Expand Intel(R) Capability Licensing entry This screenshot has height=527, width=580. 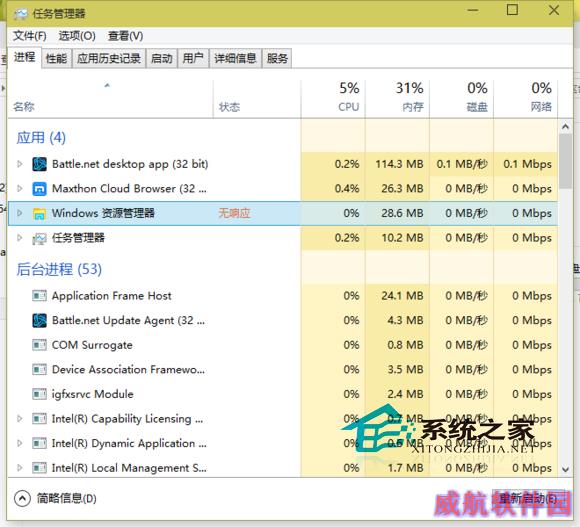tap(20, 419)
